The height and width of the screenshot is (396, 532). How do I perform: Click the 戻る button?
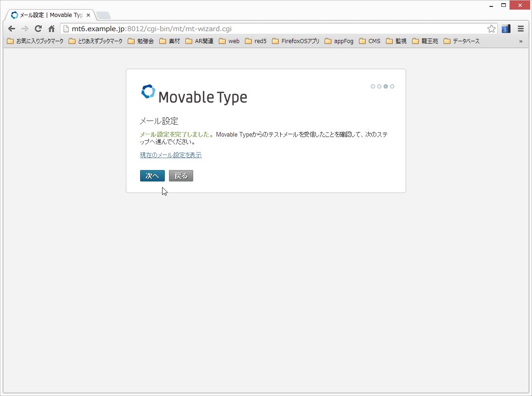point(181,176)
